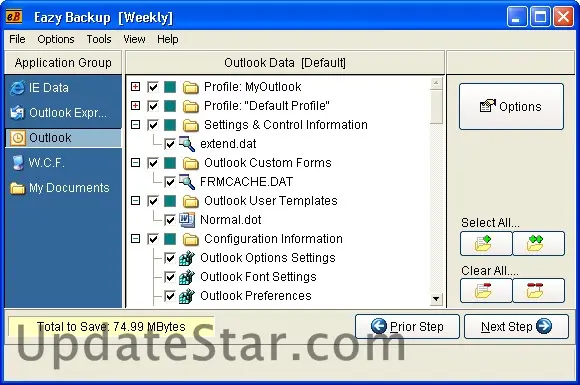Click the second Select All double-arrow button
580x385 pixels.
tap(539, 243)
